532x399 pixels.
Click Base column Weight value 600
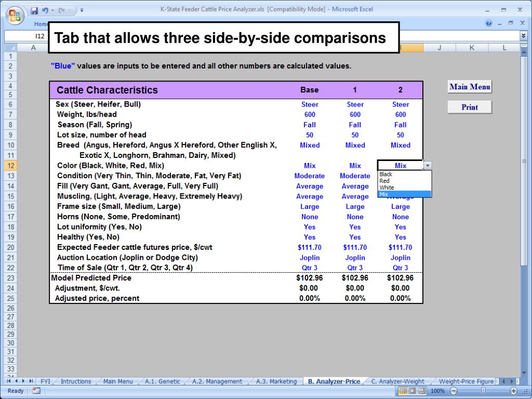310,115
